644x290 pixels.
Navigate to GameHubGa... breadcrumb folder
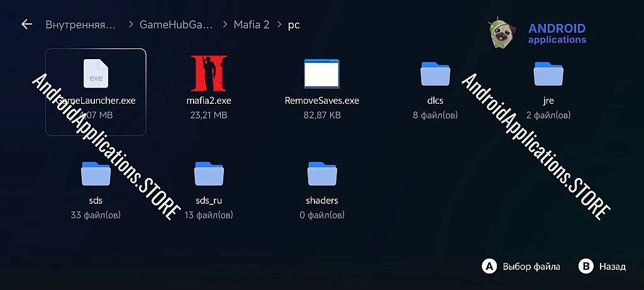[x=175, y=25]
